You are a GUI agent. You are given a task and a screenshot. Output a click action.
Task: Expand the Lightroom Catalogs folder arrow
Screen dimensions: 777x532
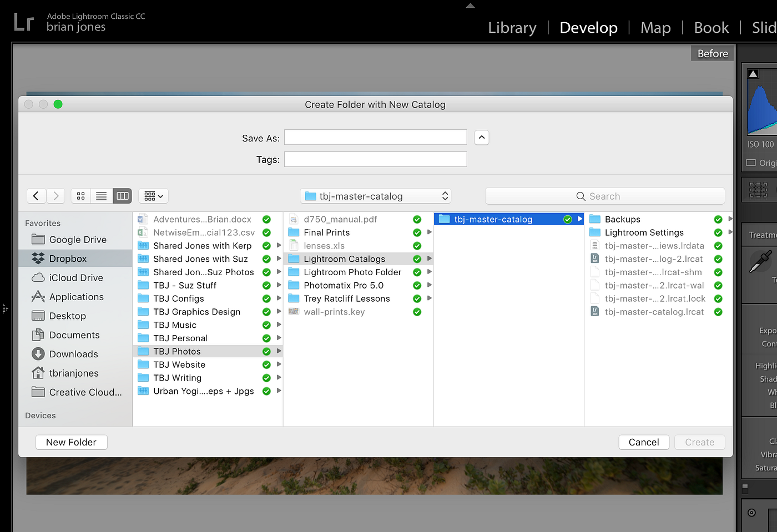428,259
